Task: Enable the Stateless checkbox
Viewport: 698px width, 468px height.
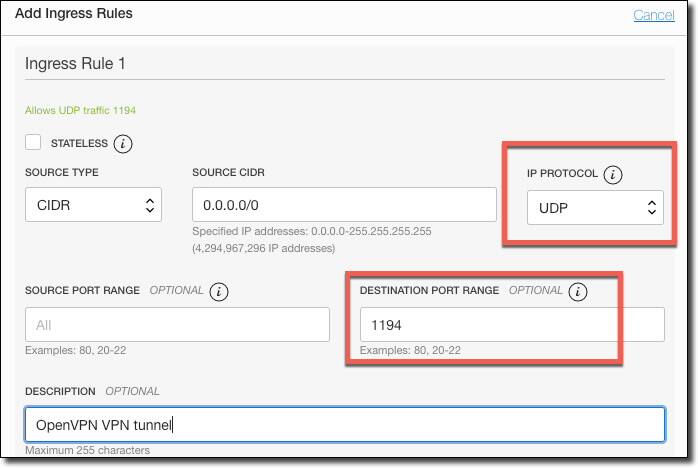Action: (x=34, y=142)
